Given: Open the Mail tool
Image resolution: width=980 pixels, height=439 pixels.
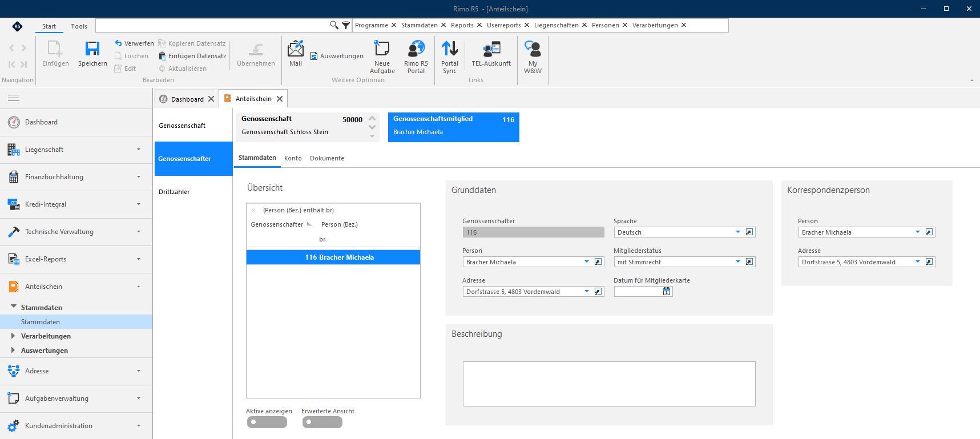Looking at the screenshot, I should coord(296,54).
